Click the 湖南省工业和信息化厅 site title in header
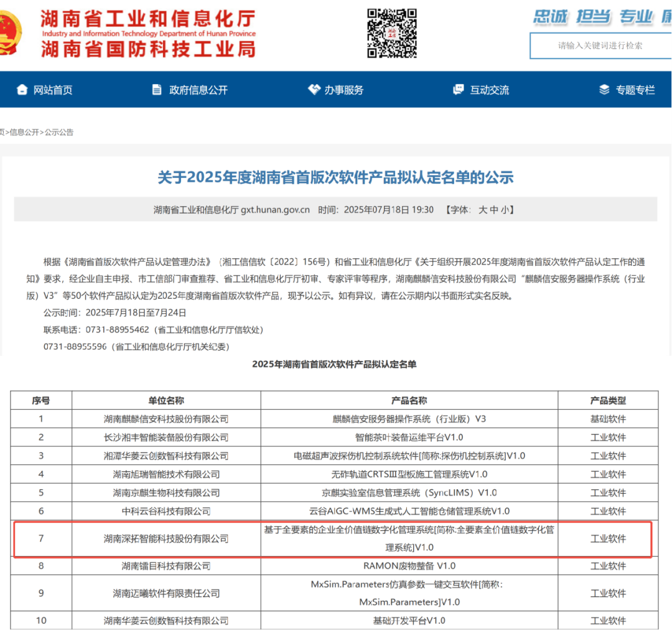Screen dimensions: 672x630 point(148,18)
